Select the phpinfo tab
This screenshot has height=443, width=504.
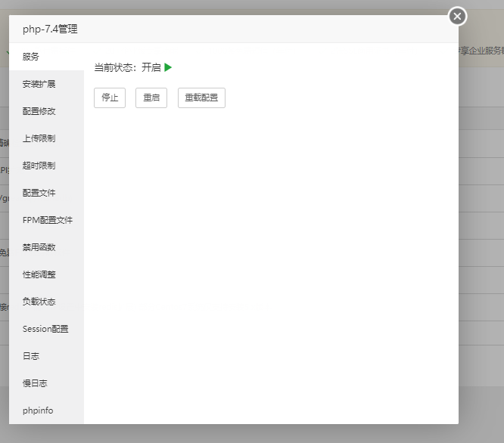pos(38,410)
